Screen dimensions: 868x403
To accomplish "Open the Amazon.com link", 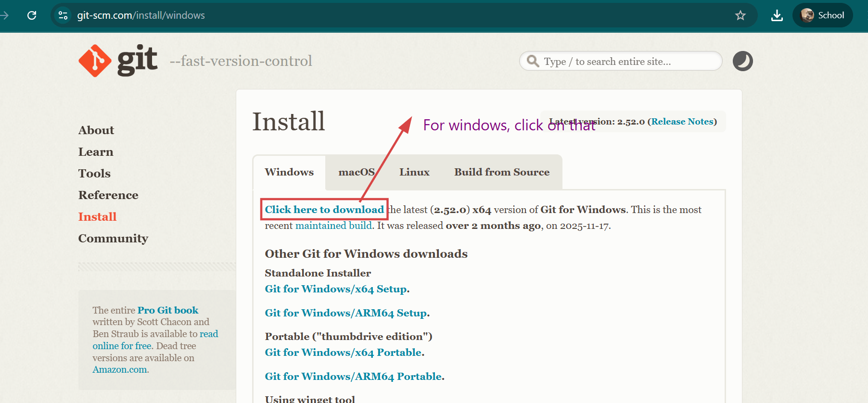I will pos(120,370).
